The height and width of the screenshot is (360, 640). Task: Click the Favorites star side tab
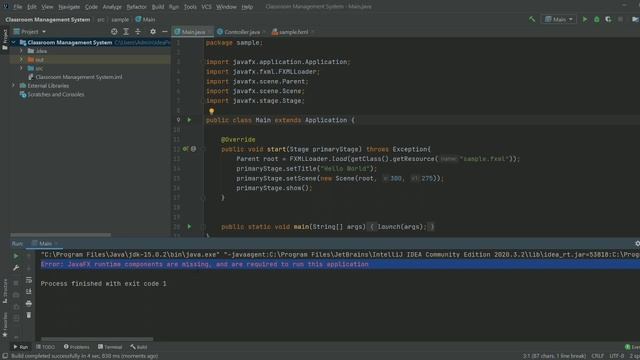click(5, 325)
